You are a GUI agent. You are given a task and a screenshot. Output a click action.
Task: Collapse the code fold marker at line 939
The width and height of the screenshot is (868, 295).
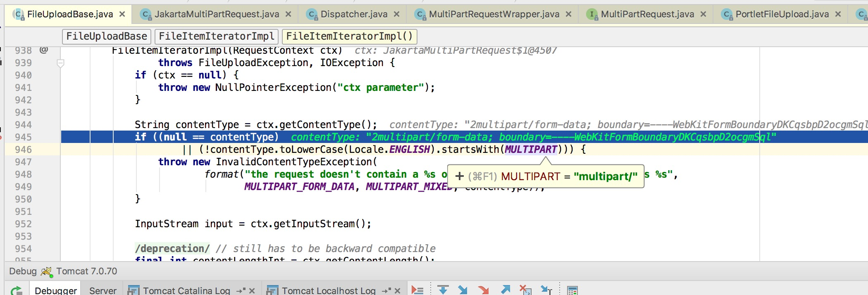click(x=60, y=63)
